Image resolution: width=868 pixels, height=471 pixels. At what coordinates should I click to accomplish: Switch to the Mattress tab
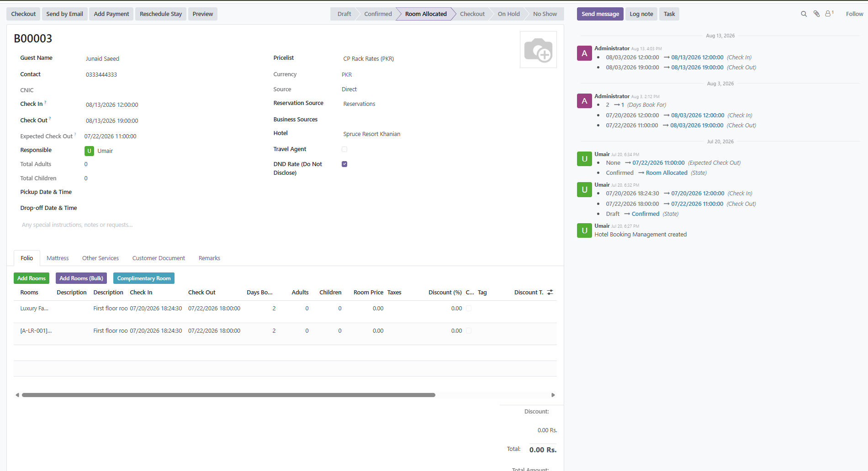pos(58,258)
